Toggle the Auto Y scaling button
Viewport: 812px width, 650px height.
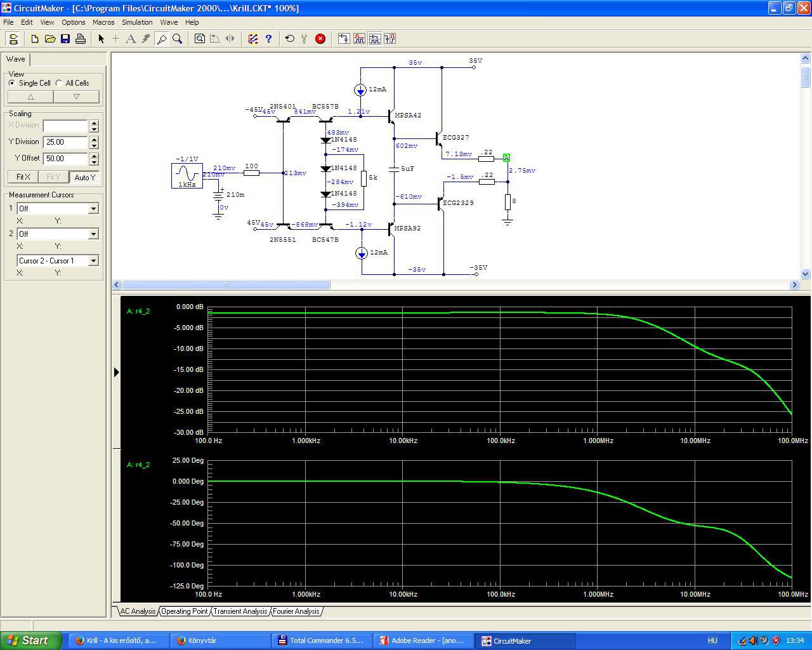[84, 177]
